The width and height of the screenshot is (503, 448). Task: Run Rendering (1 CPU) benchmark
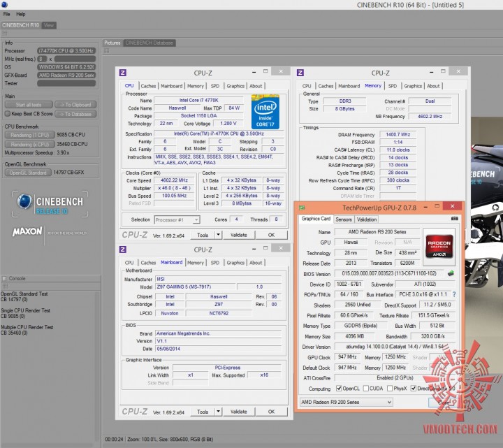(x=30, y=135)
